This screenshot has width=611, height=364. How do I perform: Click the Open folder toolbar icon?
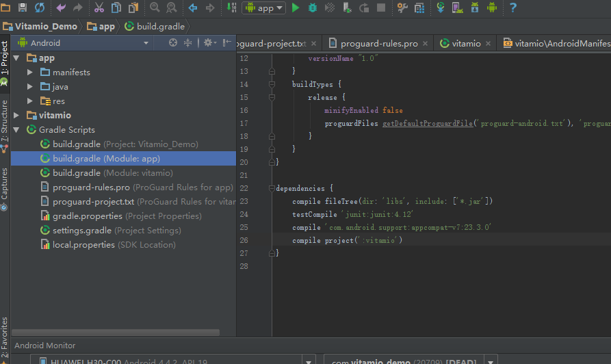coord(5,8)
